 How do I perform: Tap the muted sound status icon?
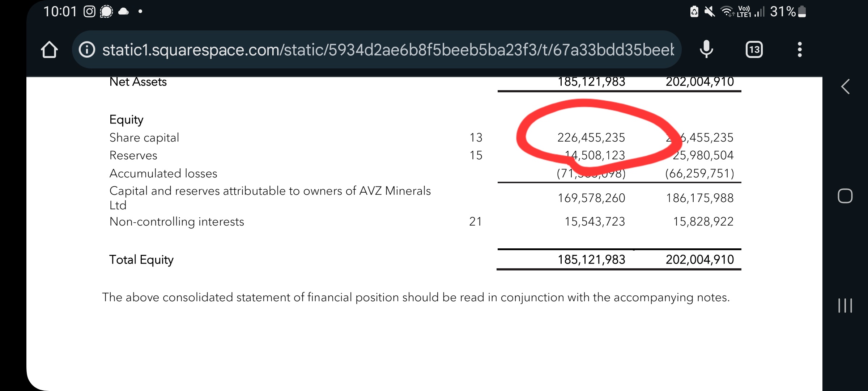coord(710,12)
